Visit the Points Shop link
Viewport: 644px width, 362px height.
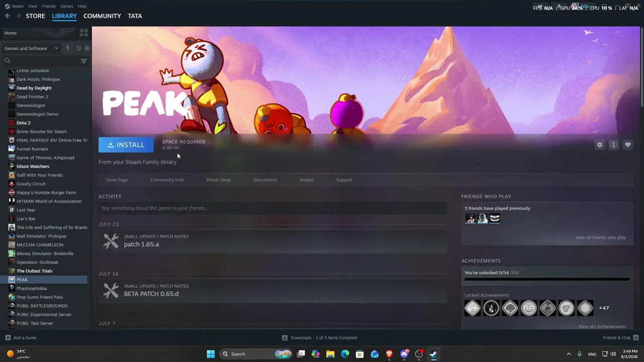[x=218, y=180]
